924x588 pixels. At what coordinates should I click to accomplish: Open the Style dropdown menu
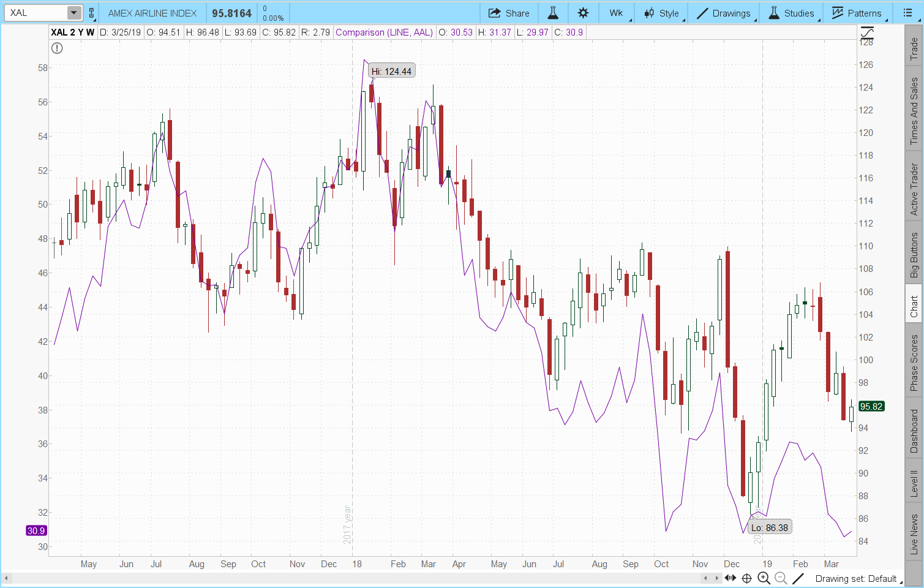pyautogui.click(x=662, y=13)
